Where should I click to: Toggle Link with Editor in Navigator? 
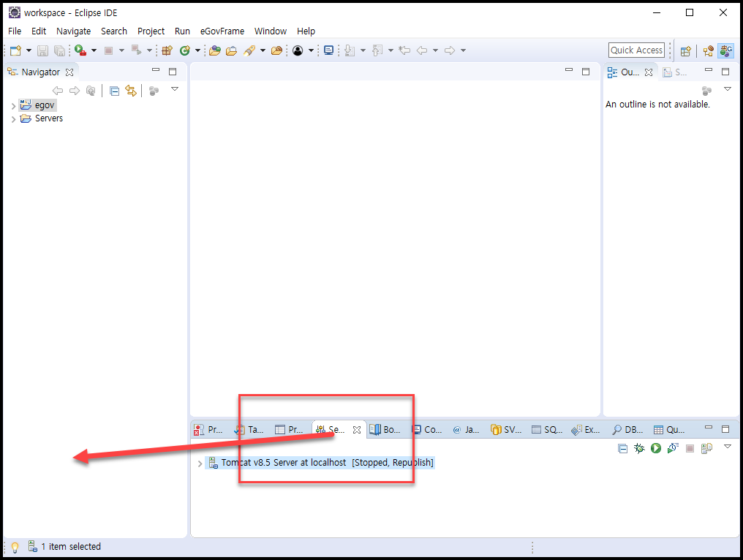click(131, 91)
